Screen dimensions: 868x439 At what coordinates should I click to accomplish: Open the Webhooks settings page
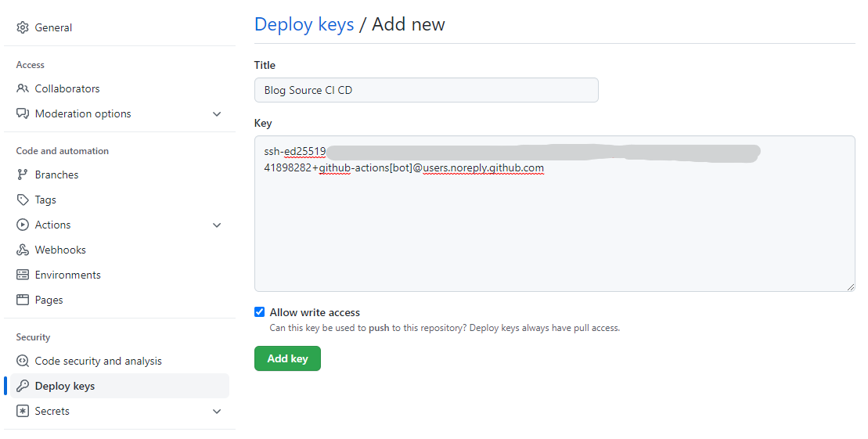pyautogui.click(x=60, y=250)
